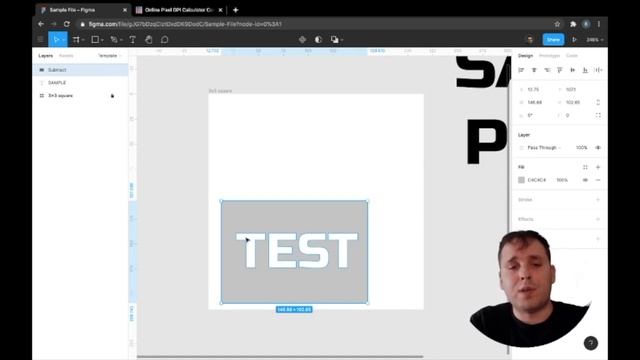
Task: Click the Use as Mask icon
Action: click(318, 40)
